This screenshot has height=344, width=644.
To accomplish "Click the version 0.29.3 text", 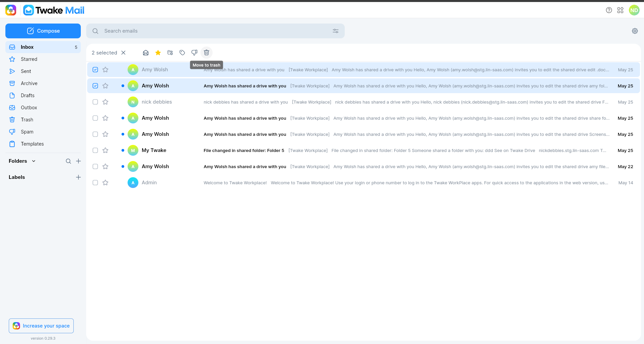I will tap(43, 338).
